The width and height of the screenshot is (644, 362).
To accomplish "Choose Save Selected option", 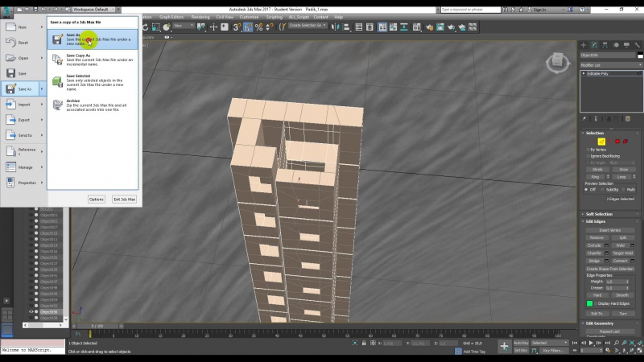I will click(x=93, y=83).
